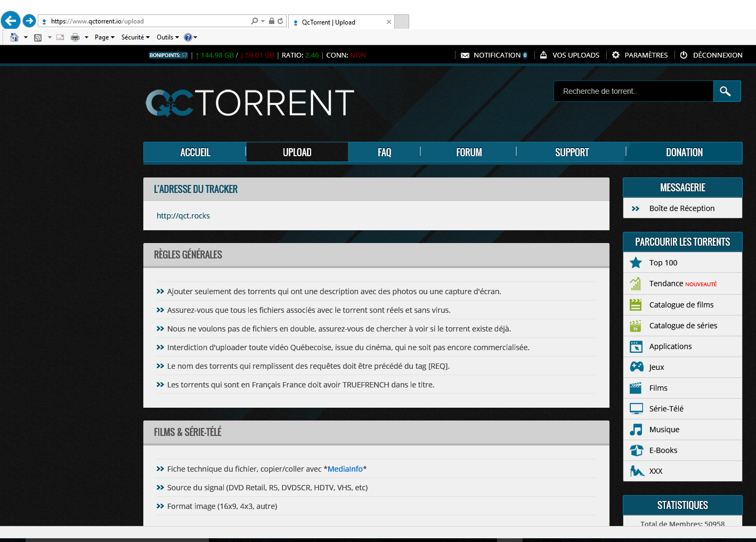Click the music note icon for Musique
This screenshot has width=756, height=542.
[x=636, y=430]
